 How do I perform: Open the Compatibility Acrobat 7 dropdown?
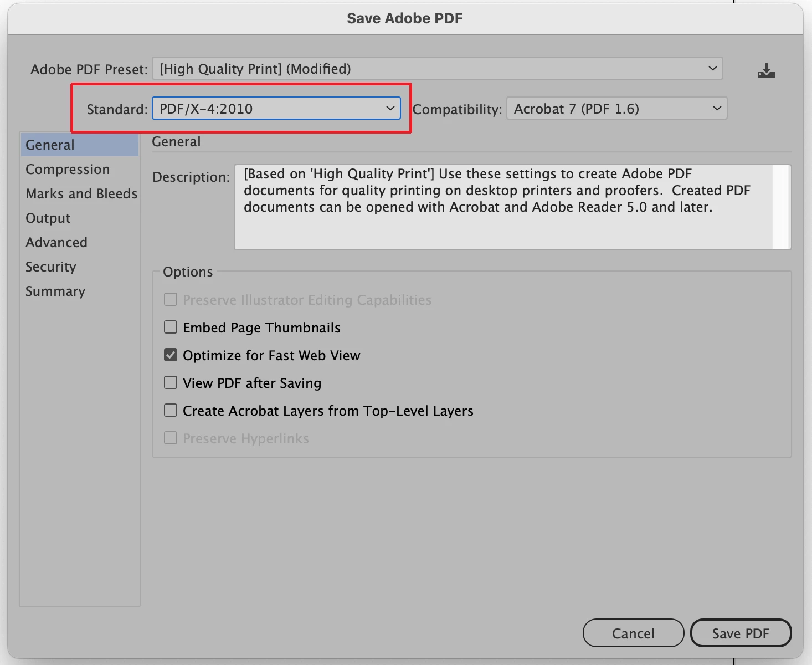click(616, 109)
